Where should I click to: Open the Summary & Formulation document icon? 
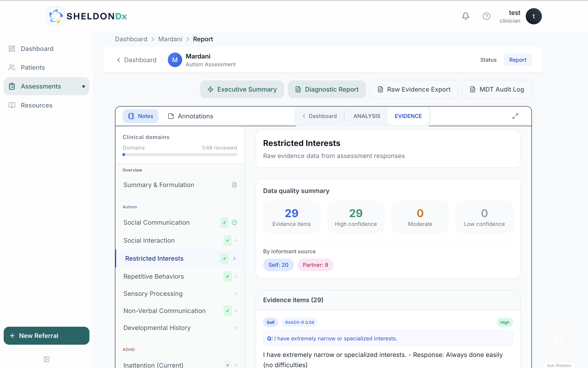pyautogui.click(x=234, y=185)
